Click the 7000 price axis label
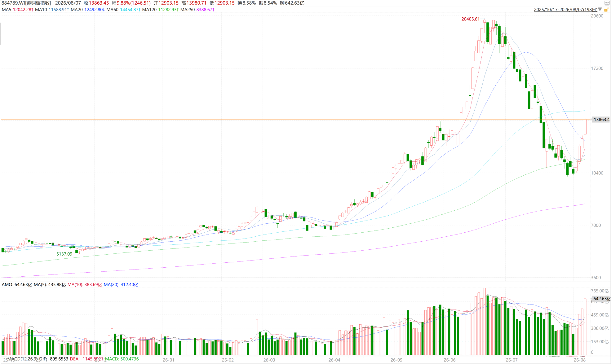 point(596,226)
